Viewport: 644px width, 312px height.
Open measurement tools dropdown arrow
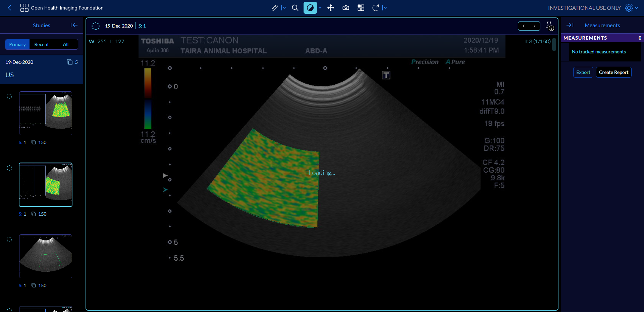pyautogui.click(x=284, y=8)
